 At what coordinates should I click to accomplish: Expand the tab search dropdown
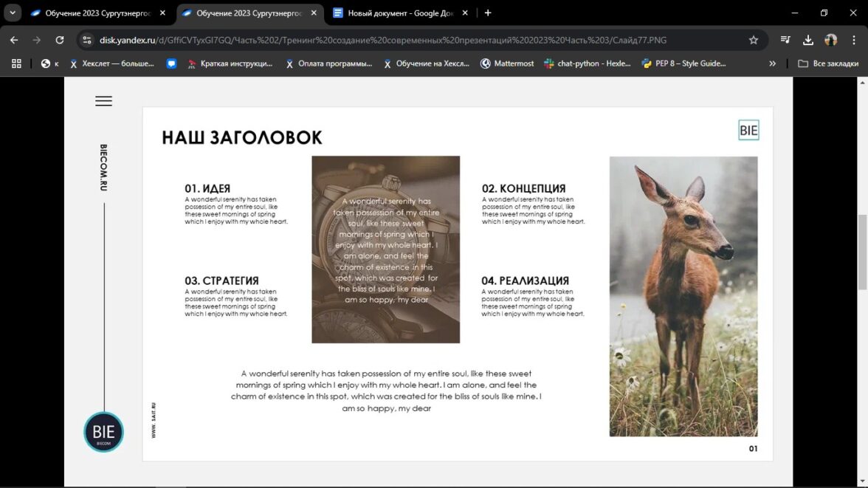point(13,13)
